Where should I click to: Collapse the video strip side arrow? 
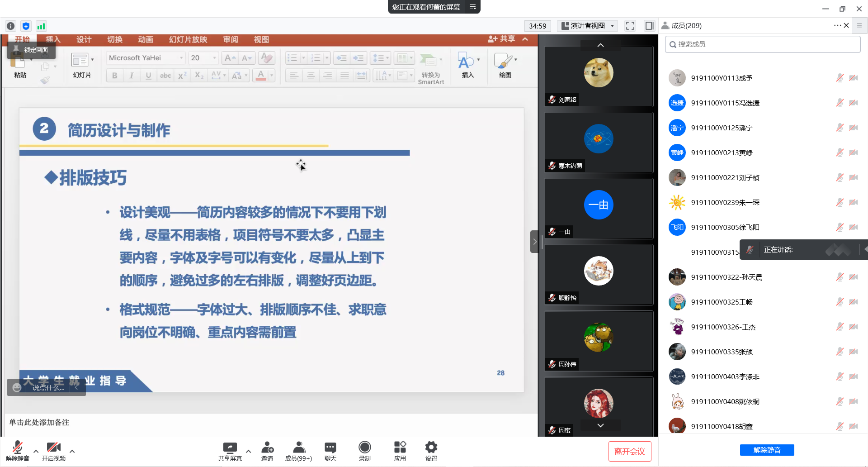tap(534, 242)
